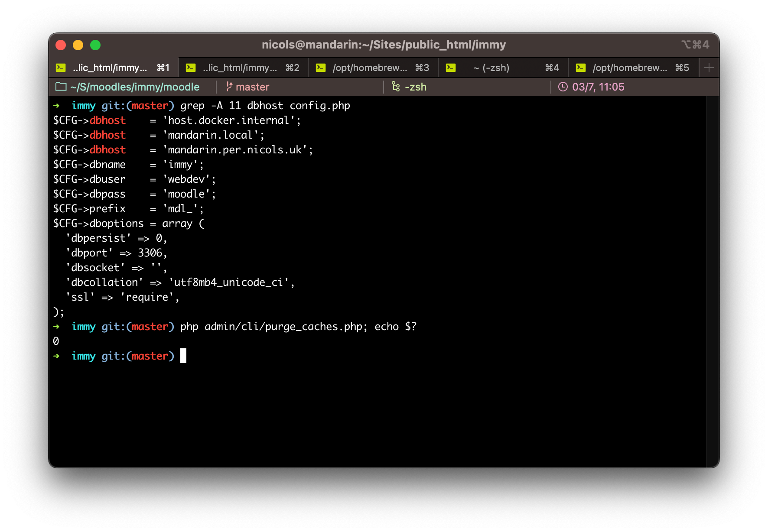Click the $CFG->dbuser 'webdev' line

[x=134, y=179]
